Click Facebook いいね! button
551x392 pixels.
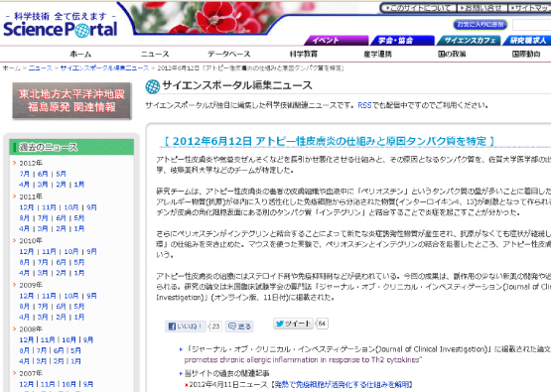point(186,327)
